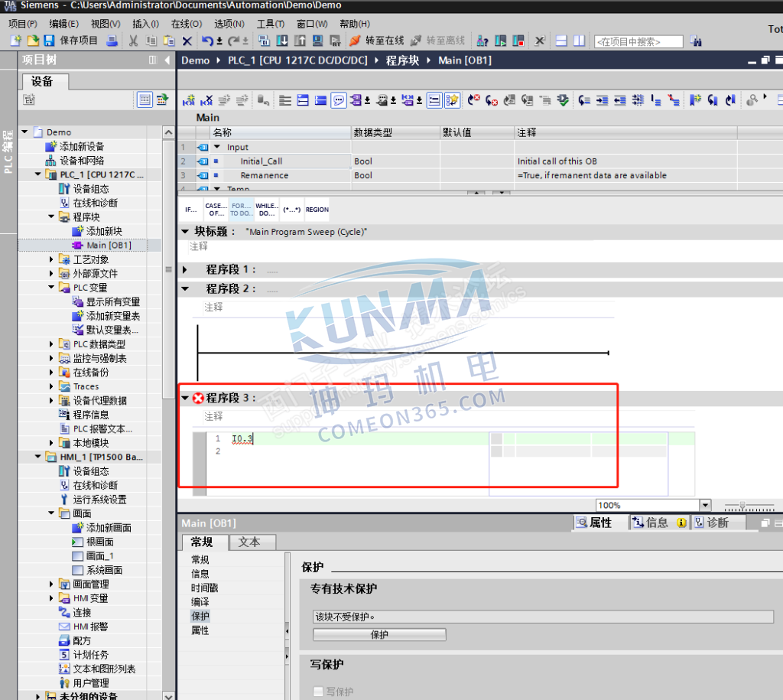Toggle favorites display star icon

pyautogui.click(x=453, y=100)
